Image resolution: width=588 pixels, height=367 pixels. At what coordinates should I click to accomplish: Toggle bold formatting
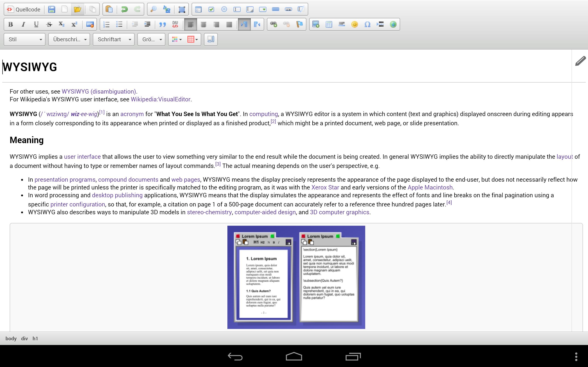pyautogui.click(x=10, y=24)
